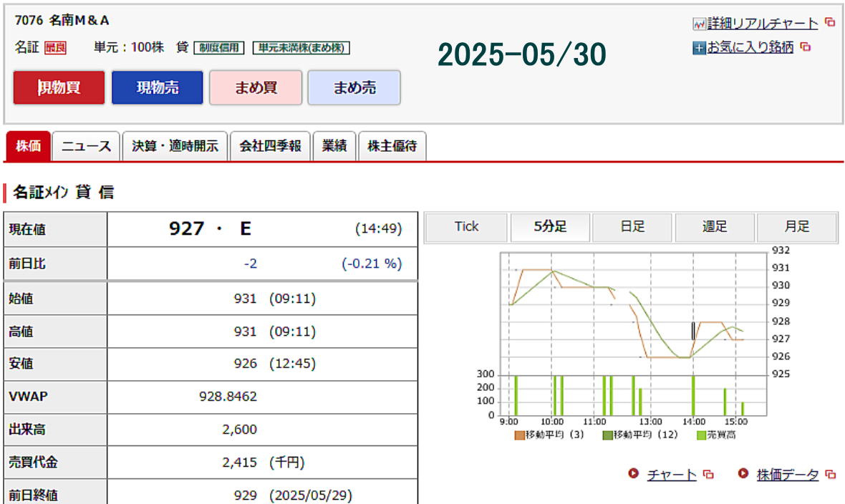Switch to the ニュース tab
Screen dimensions: 845x504
click(x=86, y=146)
